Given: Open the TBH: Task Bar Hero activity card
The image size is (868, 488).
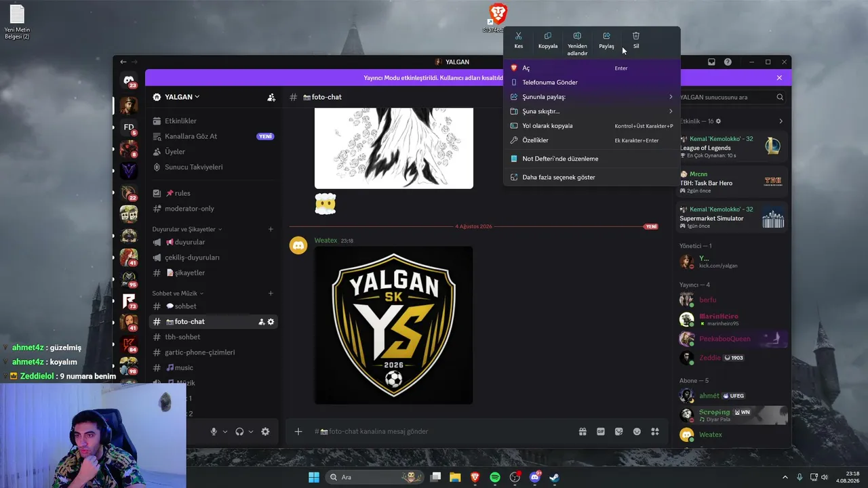Looking at the screenshot, I should click(732, 183).
